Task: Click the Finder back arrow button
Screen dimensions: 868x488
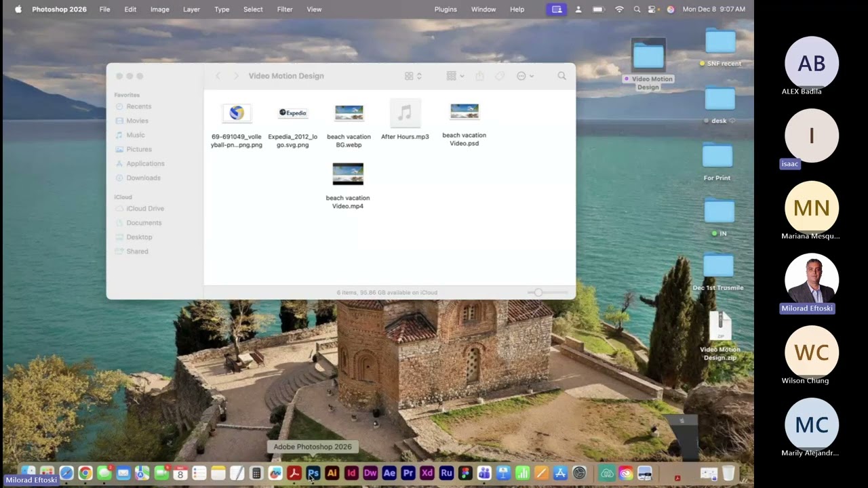Action: 218,76
